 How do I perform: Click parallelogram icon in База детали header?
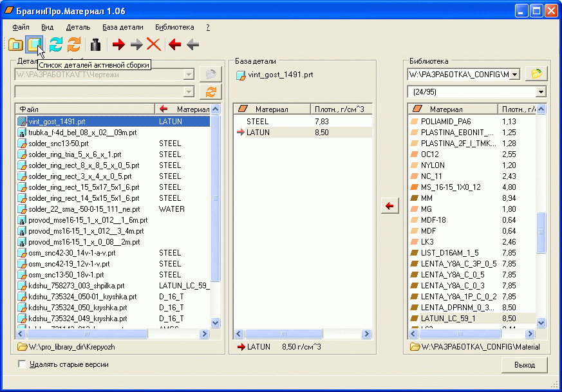pyautogui.click(x=243, y=109)
